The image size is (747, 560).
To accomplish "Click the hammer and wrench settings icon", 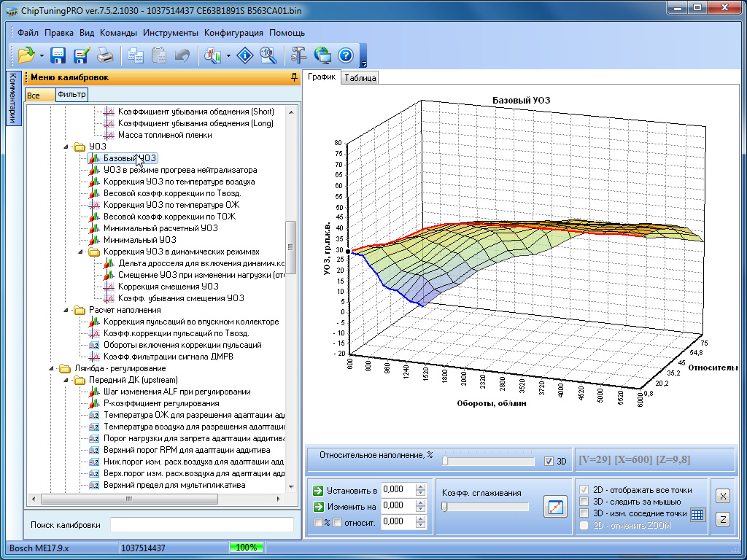I will pyautogui.click(x=299, y=55).
